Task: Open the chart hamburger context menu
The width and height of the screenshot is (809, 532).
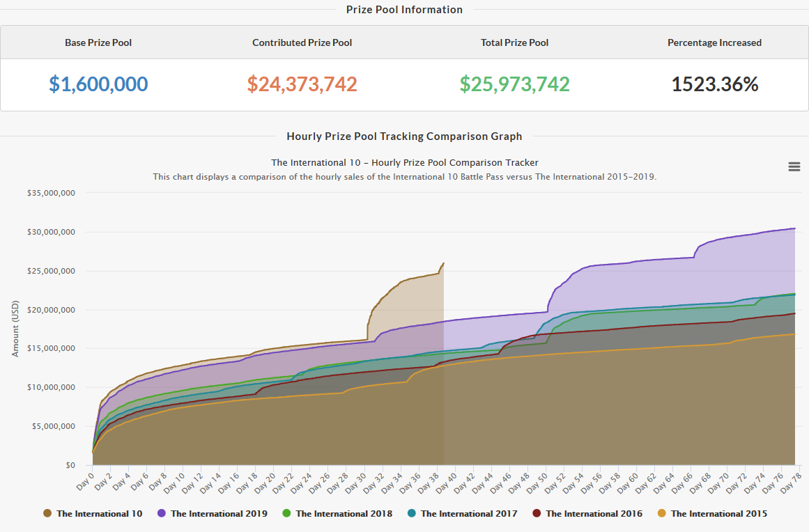Action: click(794, 166)
